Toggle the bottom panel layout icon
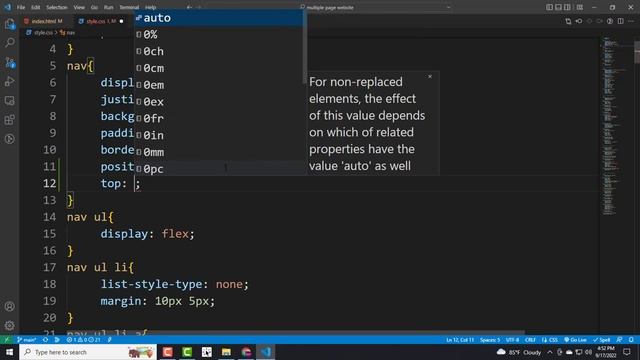 click(x=558, y=7)
